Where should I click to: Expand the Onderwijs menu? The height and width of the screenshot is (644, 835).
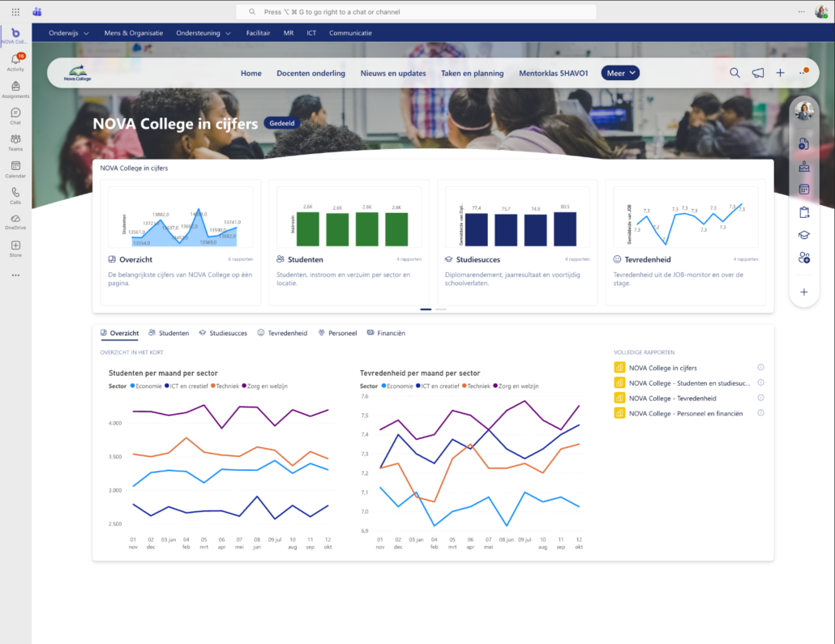click(69, 33)
